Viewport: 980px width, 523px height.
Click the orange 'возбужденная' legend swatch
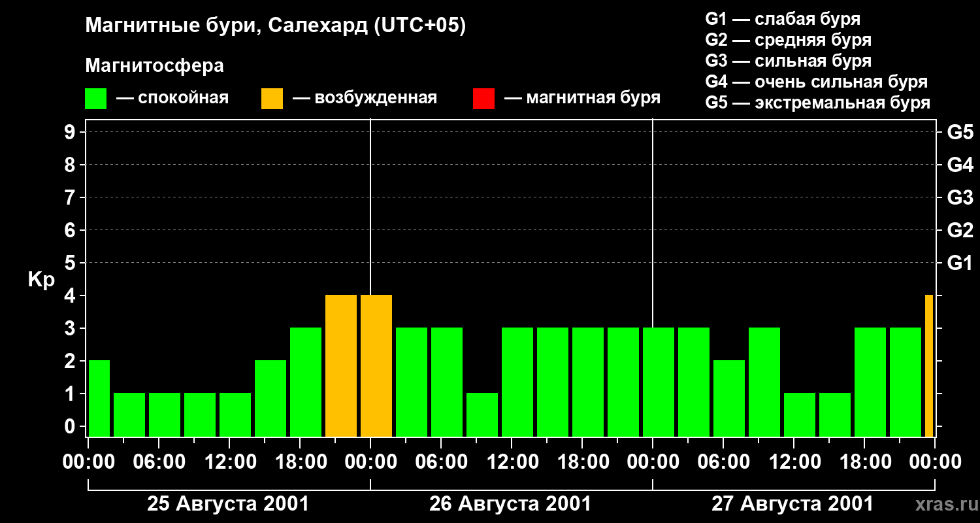[x=272, y=99]
